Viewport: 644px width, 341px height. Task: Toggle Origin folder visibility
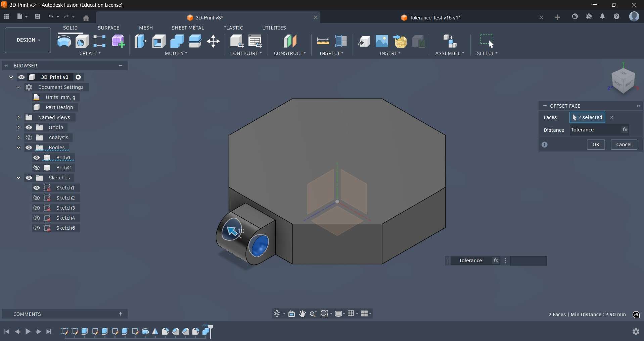[29, 128]
